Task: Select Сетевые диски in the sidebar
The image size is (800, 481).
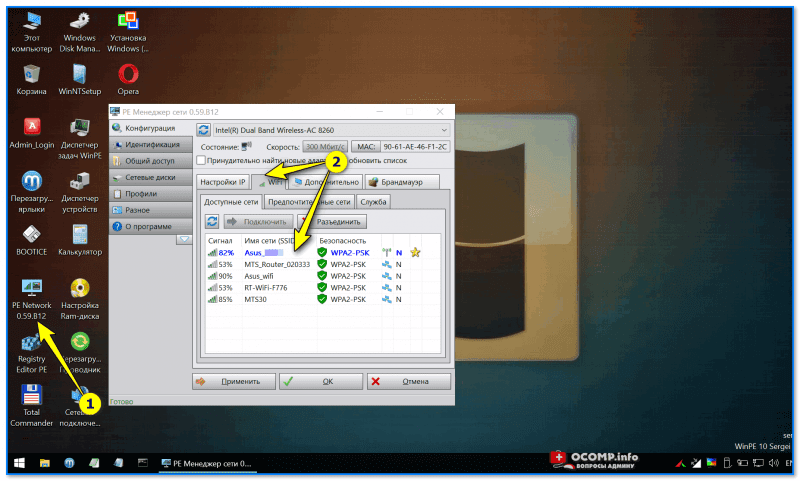Action: pos(151,177)
